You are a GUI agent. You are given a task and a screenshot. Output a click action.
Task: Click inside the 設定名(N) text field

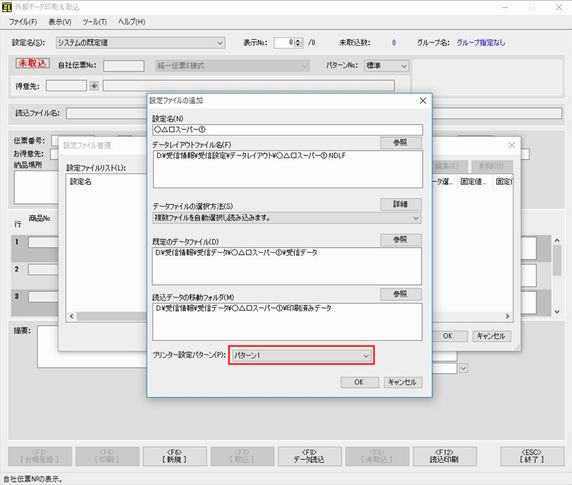pos(287,129)
